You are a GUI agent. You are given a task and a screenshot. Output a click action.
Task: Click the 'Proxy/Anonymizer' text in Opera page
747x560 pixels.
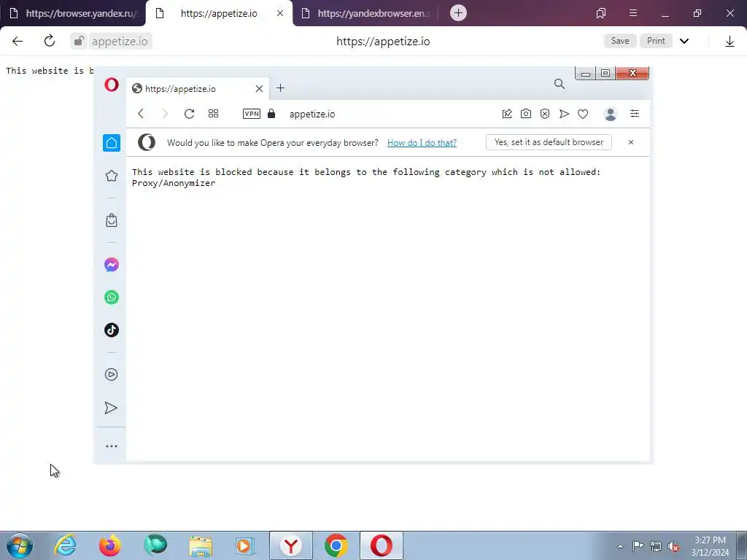point(174,183)
